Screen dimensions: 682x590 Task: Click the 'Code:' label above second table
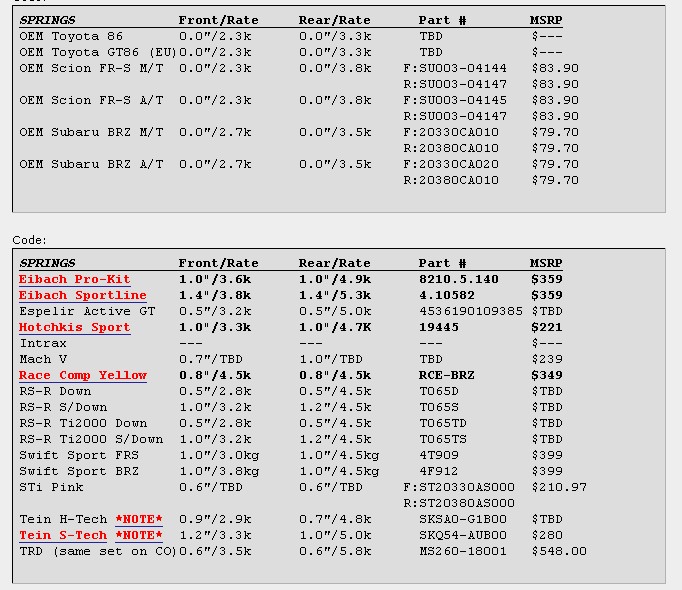pos(29,240)
